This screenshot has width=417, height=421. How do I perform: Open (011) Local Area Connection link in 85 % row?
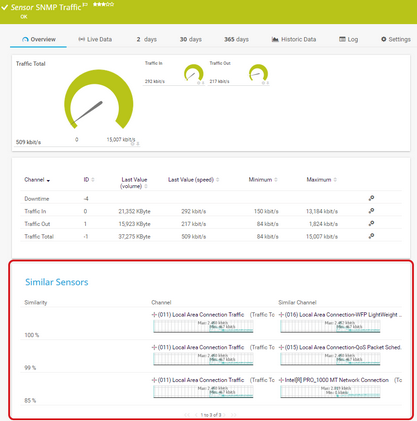click(201, 380)
